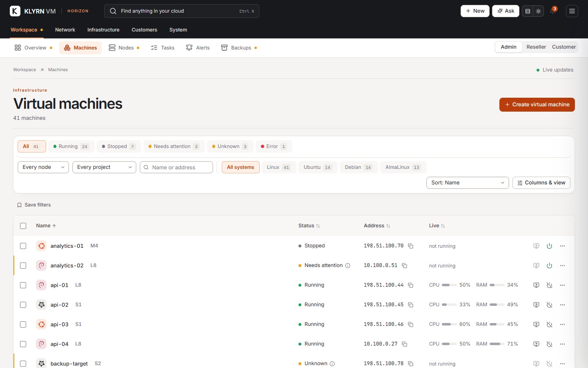Click the density layout icon beside Ask

click(528, 11)
